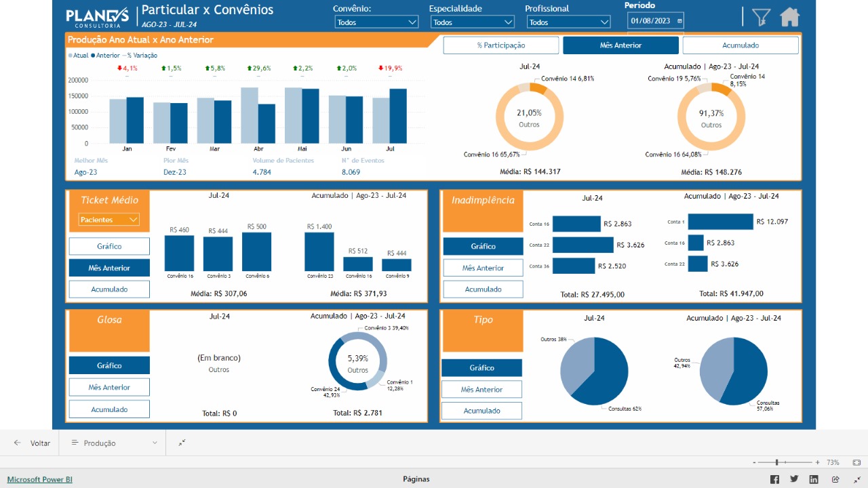Switch to the % Participação tab
This screenshot has height=488, width=868.
point(501,45)
